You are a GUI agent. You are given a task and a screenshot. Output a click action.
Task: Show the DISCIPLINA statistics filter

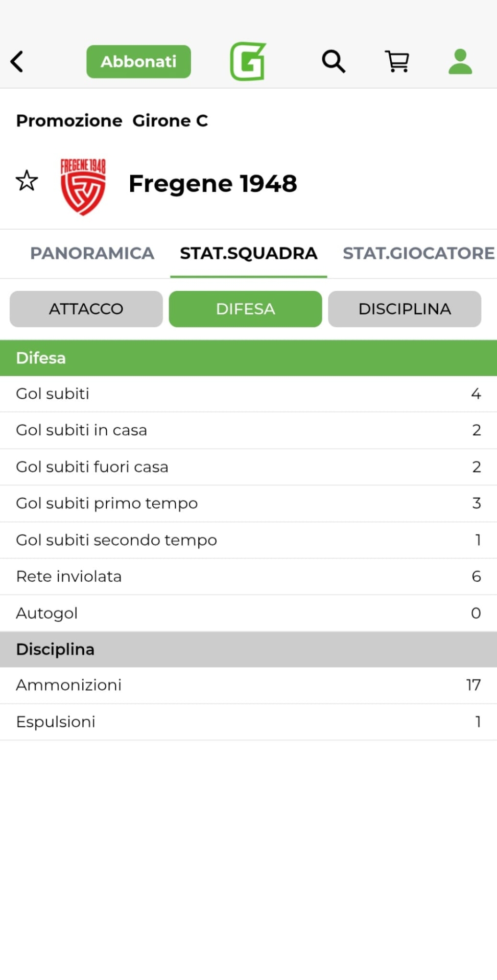pyautogui.click(x=405, y=309)
